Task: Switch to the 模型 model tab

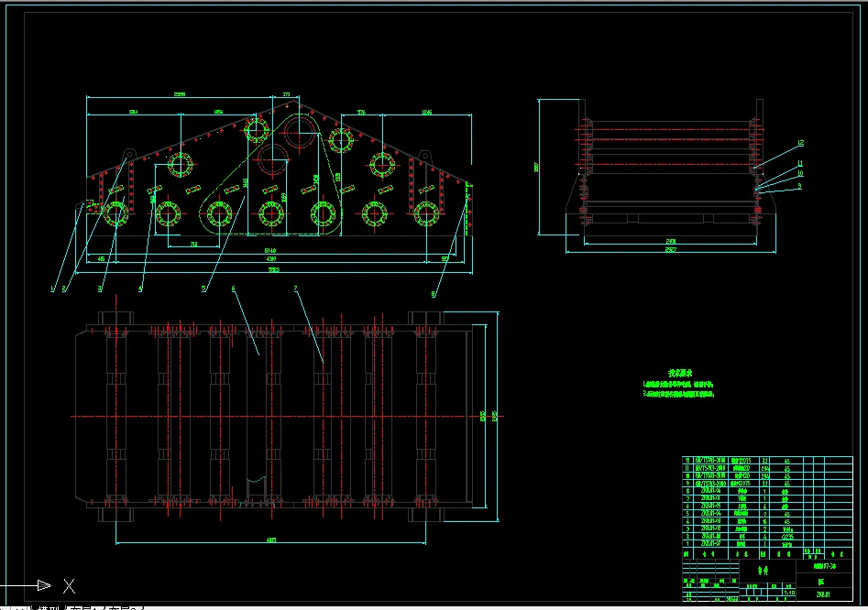Action: 49,608
